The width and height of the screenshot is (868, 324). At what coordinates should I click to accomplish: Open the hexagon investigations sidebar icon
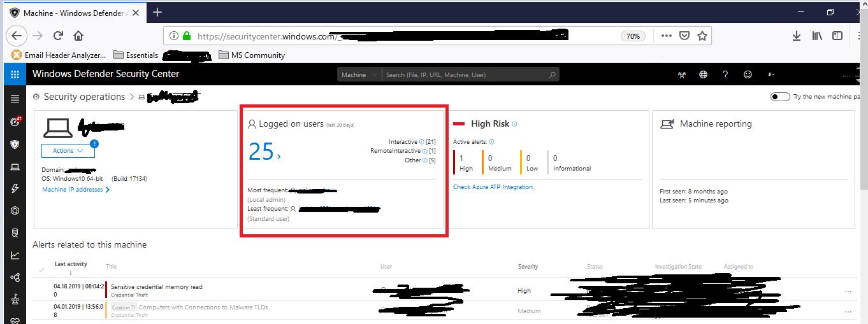point(15,211)
